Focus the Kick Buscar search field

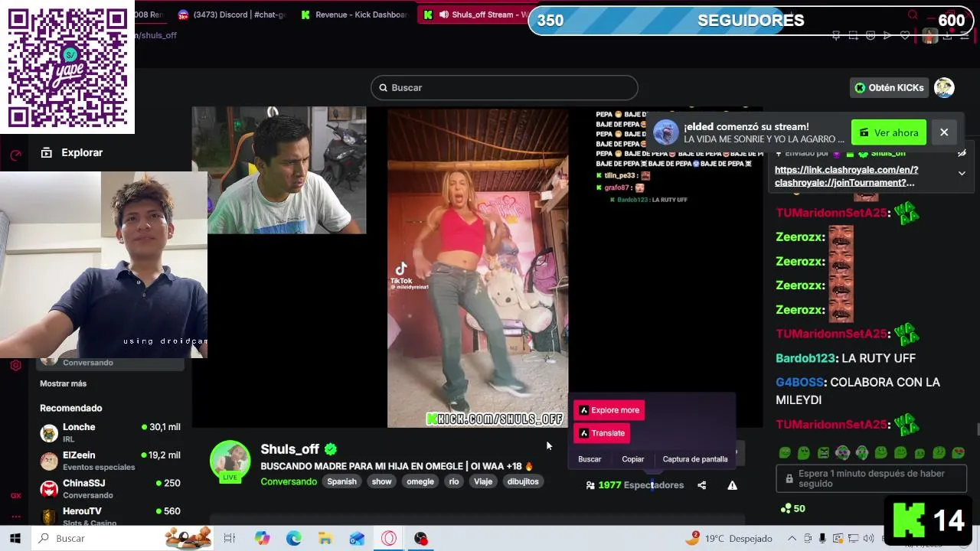click(505, 88)
